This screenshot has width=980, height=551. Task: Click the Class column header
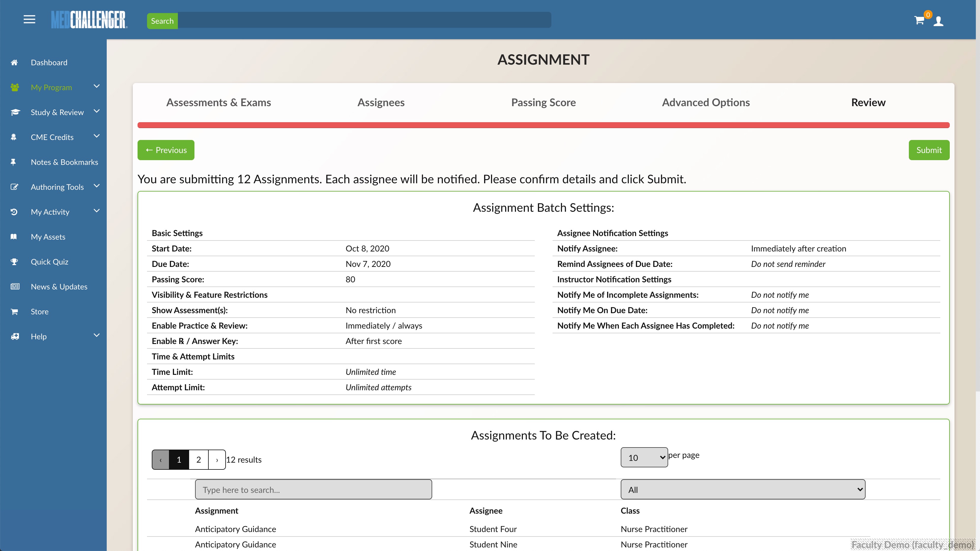coord(630,511)
